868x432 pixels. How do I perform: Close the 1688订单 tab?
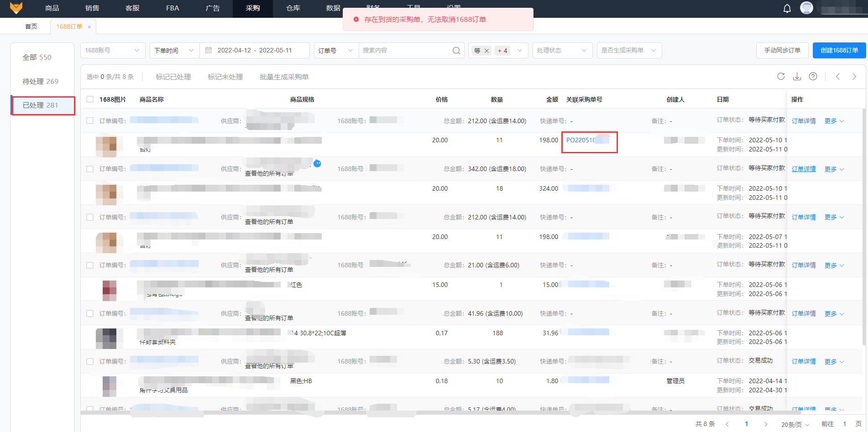pos(89,27)
